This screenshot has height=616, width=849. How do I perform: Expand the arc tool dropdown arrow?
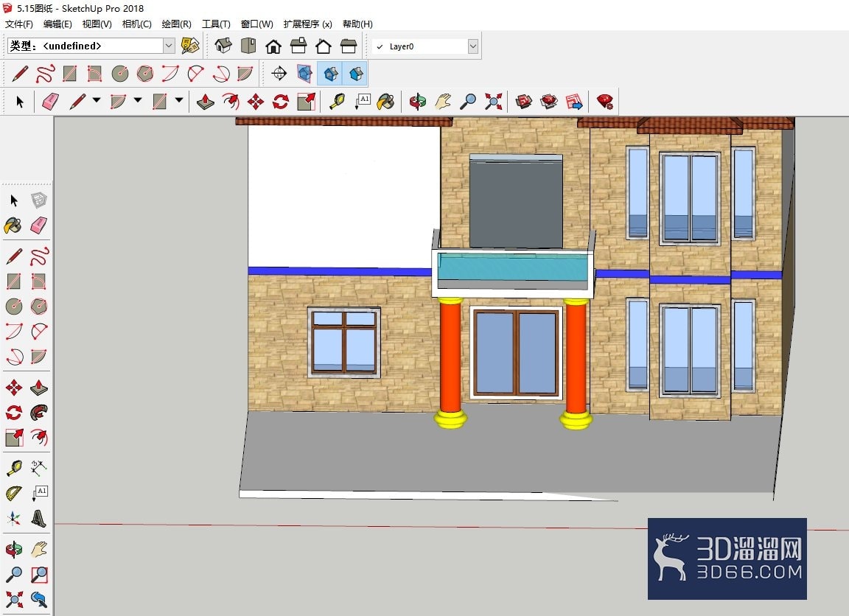(138, 100)
